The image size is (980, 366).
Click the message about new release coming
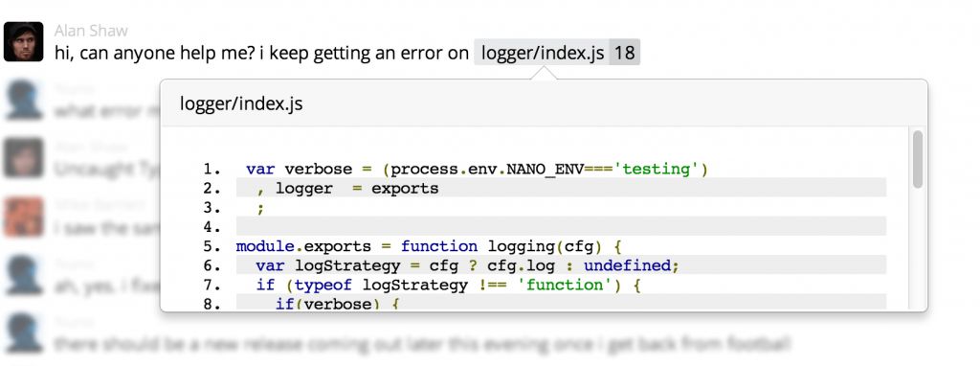[x=423, y=343]
